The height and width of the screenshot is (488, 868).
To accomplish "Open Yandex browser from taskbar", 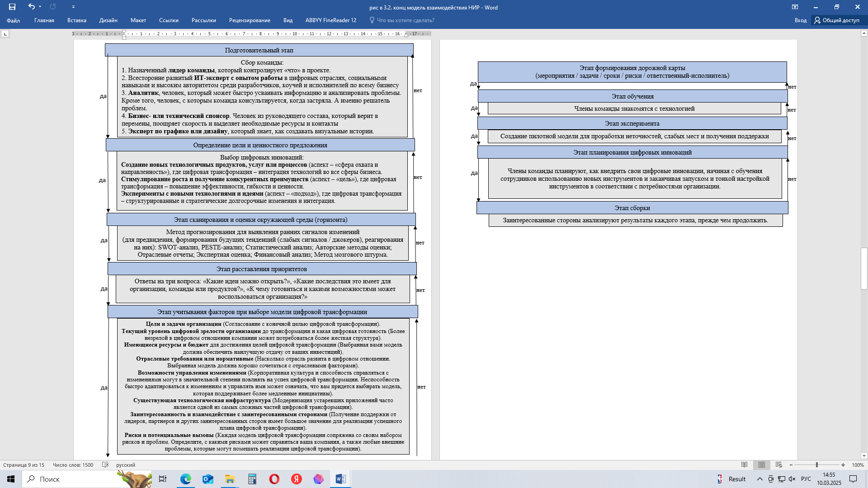I will [x=296, y=479].
